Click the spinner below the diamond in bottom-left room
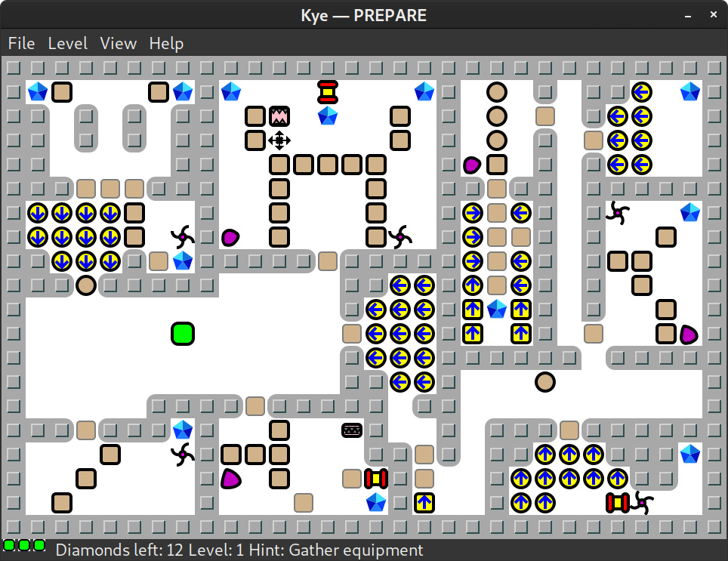The image size is (728, 561). click(183, 455)
